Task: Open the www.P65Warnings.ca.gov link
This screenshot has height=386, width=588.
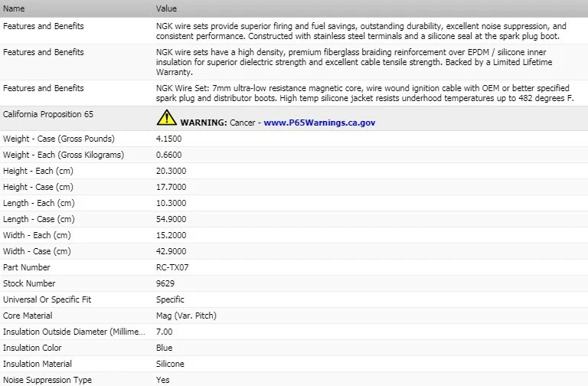Action: (319, 123)
